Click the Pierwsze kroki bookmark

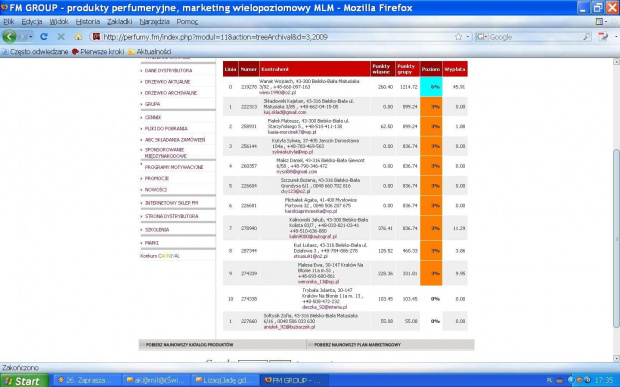pos(98,51)
